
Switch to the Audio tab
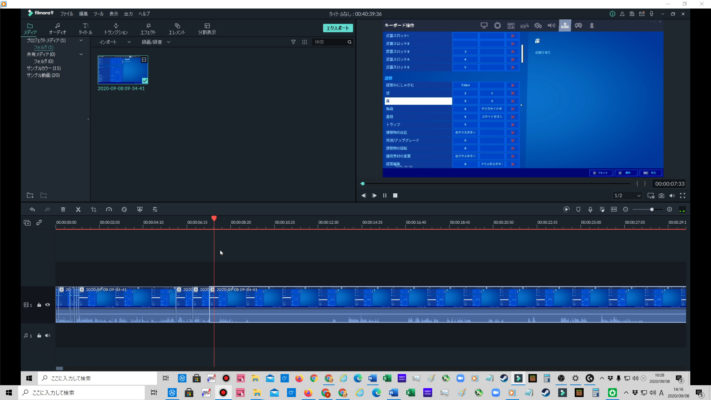click(57, 29)
